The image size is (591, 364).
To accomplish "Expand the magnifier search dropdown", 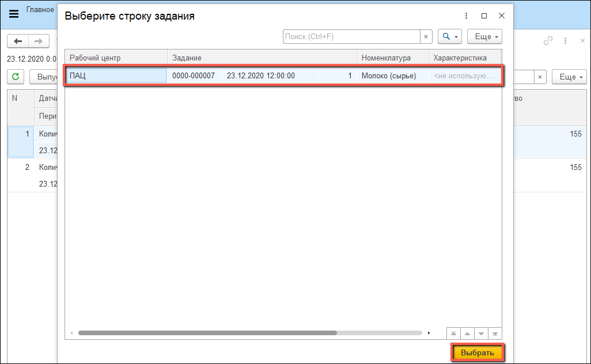I will 450,37.
